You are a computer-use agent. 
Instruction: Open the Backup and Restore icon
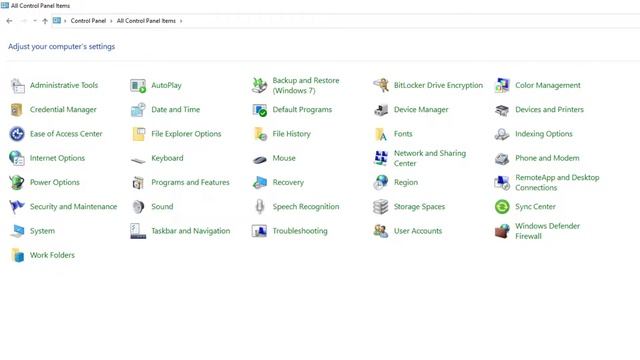coord(259,85)
